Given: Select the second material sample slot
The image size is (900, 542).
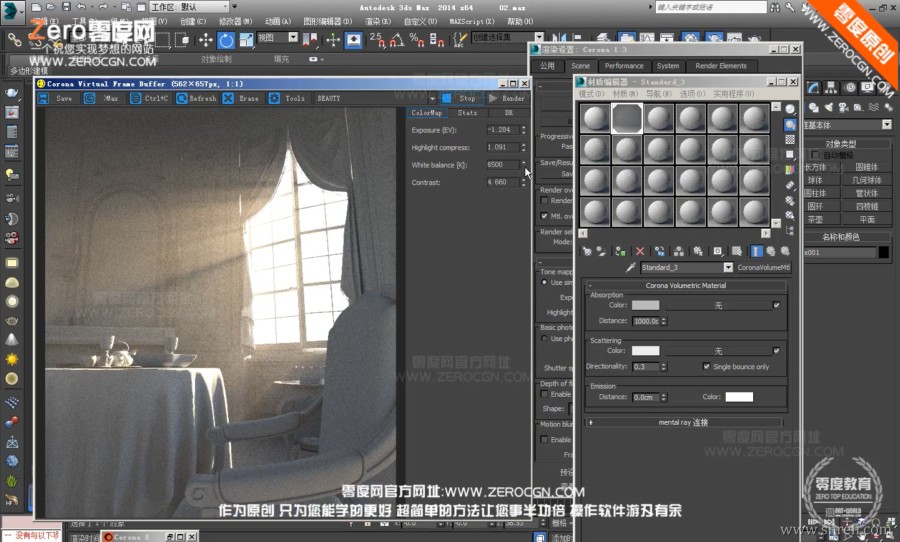Looking at the screenshot, I should click(627, 119).
